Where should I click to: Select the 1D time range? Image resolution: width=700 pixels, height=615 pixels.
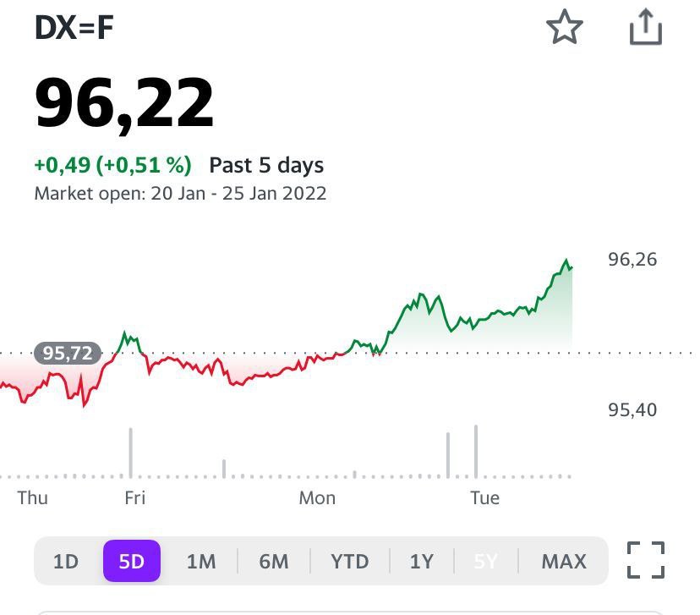click(66, 561)
